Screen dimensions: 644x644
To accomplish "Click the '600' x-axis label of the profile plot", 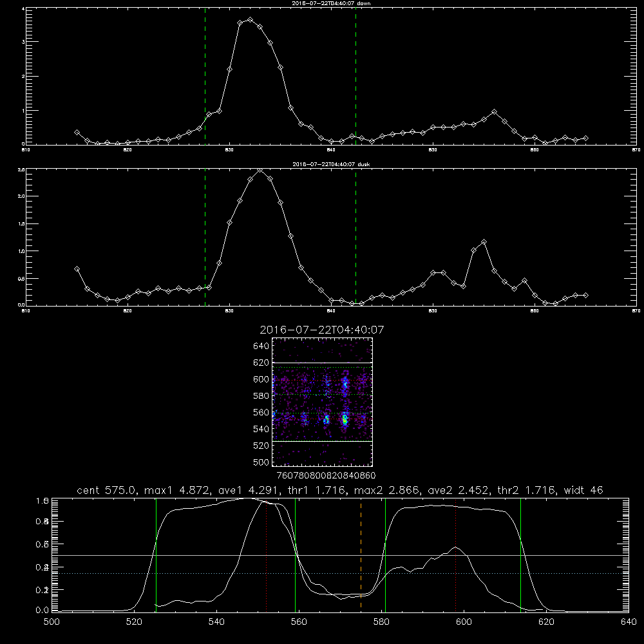I will [464, 622].
